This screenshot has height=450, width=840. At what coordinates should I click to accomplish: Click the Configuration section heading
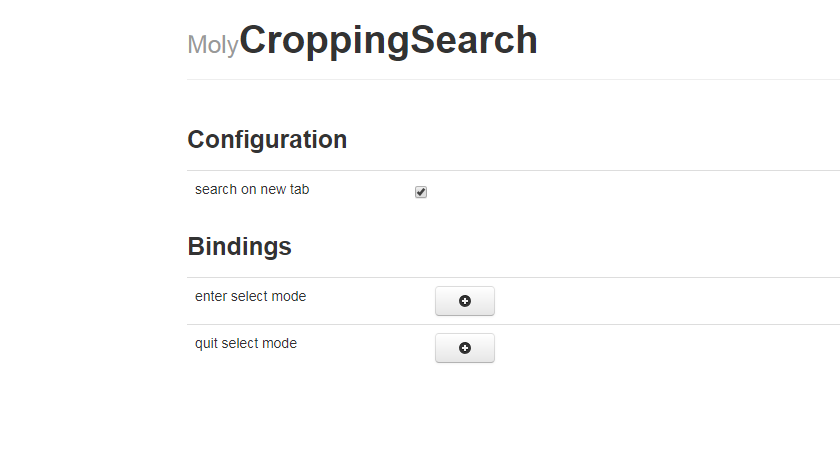point(267,140)
